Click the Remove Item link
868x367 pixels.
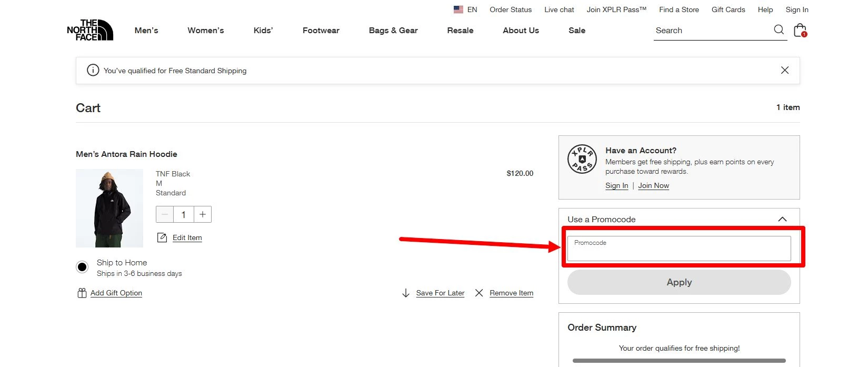click(x=511, y=293)
